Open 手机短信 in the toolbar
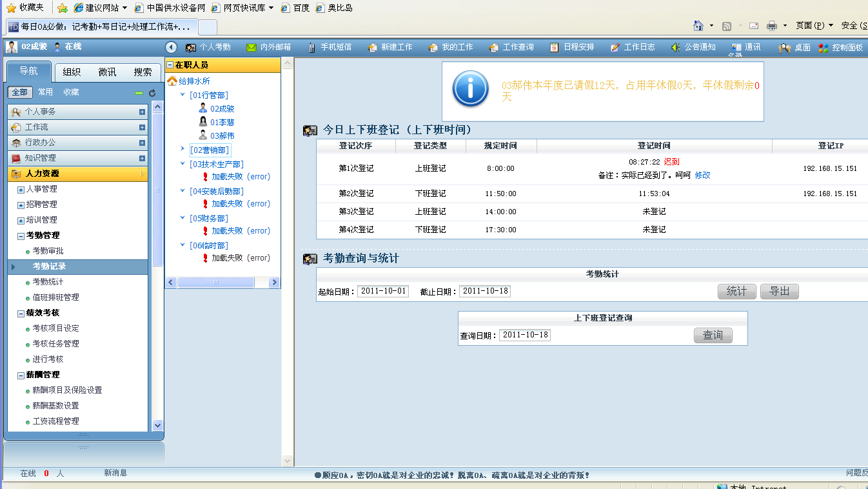This screenshot has height=489, width=868. click(329, 47)
